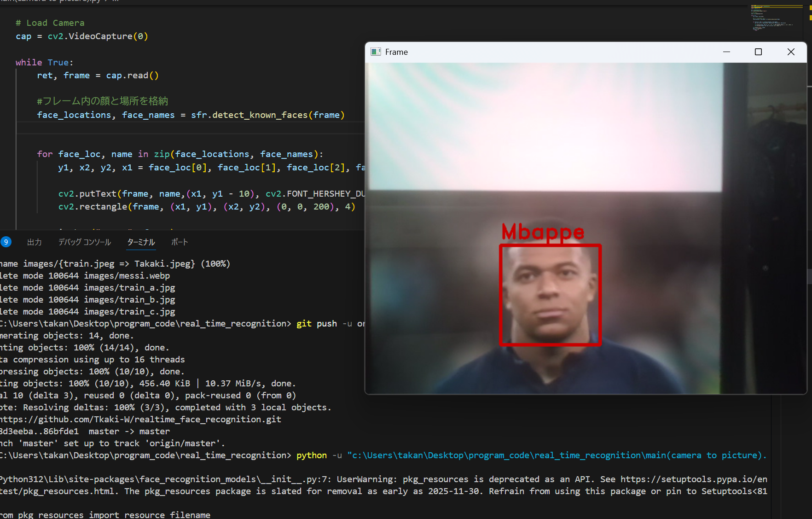
Task: Click the git push command in terminal
Action: pyautogui.click(x=317, y=324)
